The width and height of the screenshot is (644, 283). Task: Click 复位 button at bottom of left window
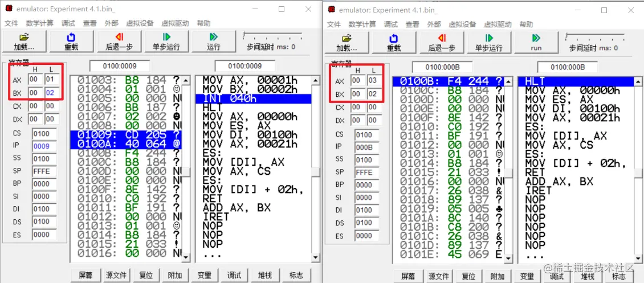point(146,275)
